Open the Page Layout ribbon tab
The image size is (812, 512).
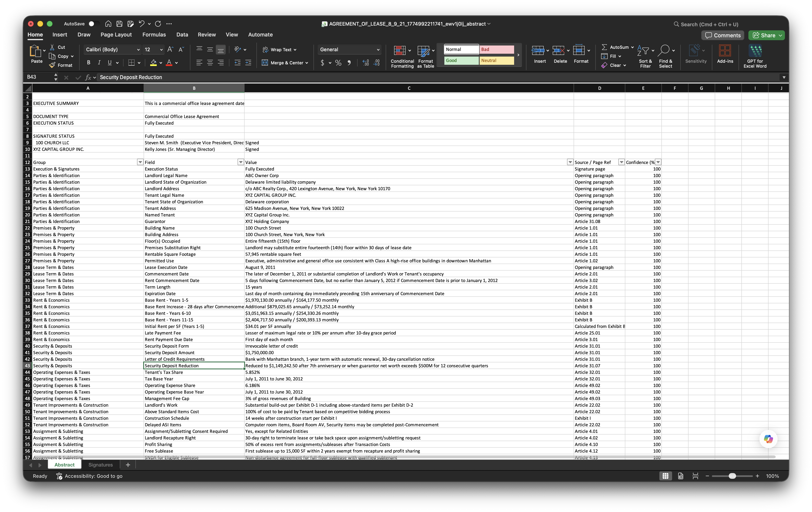116,35
